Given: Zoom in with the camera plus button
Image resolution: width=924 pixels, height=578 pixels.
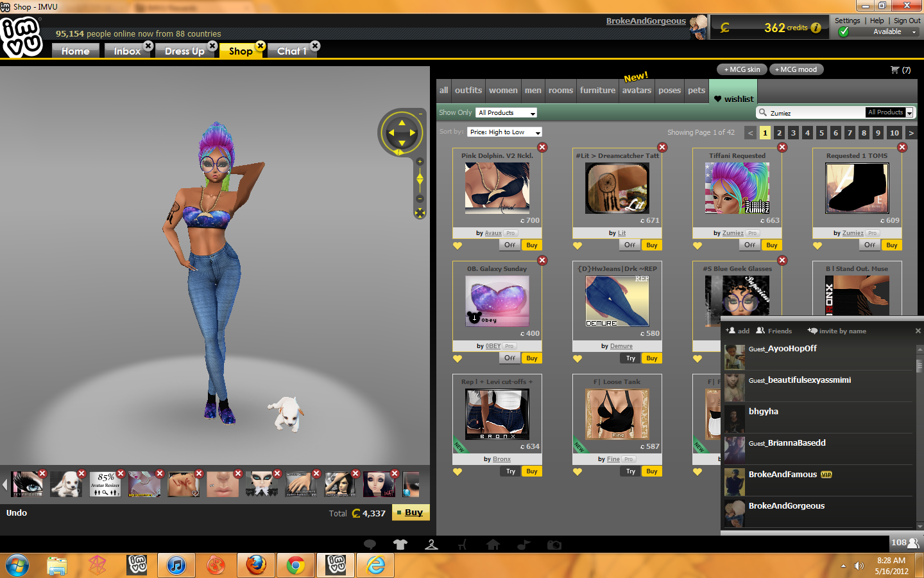Looking at the screenshot, I should tap(420, 162).
